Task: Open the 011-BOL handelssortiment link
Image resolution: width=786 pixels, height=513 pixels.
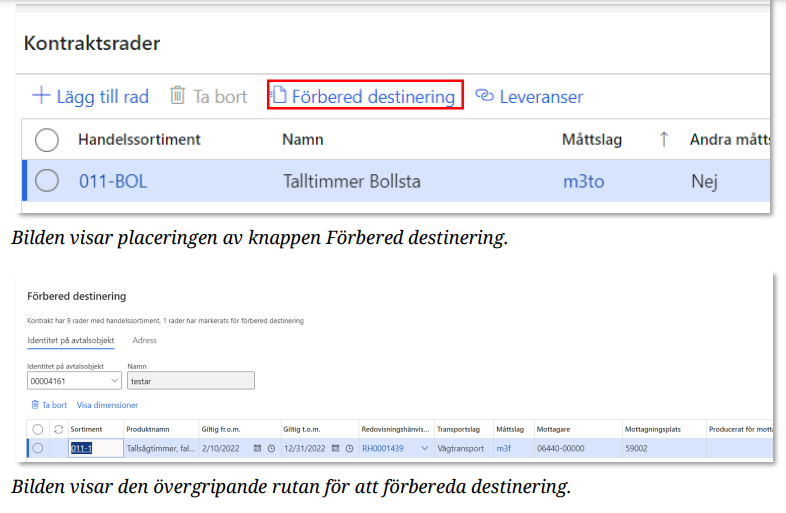Action: click(112, 181)
